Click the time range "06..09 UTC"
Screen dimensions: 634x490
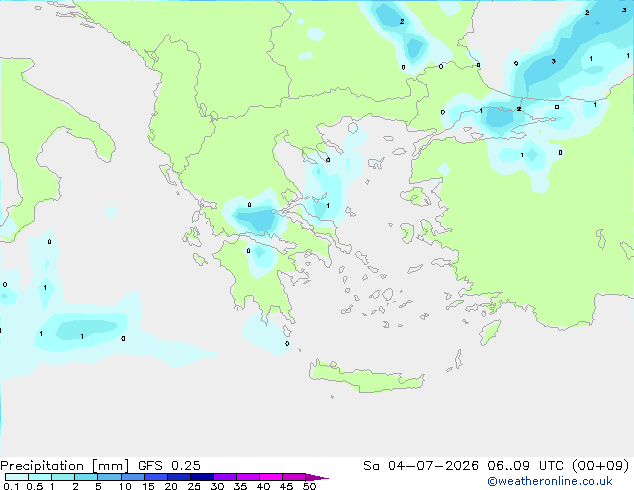[x=528, y=466]
